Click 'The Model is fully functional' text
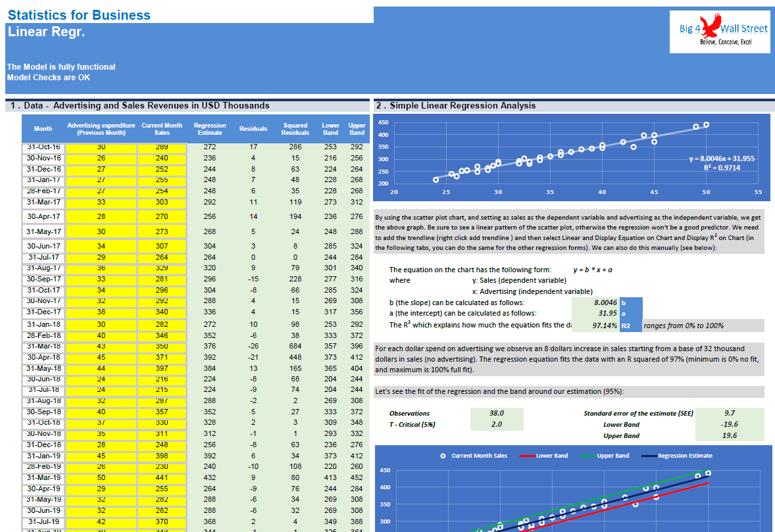775x532 pixels. point(61,67)
